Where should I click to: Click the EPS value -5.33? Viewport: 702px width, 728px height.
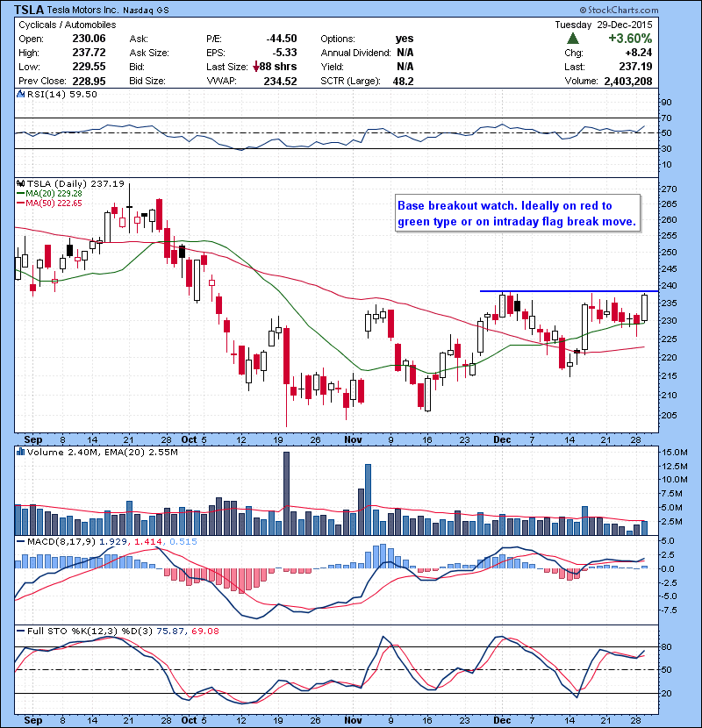pos(285,53)
